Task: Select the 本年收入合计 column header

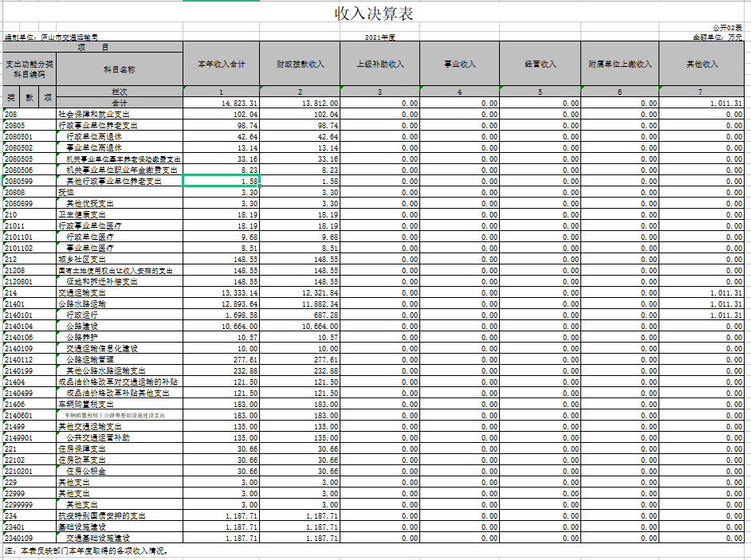Action: (x=221, y=64)
